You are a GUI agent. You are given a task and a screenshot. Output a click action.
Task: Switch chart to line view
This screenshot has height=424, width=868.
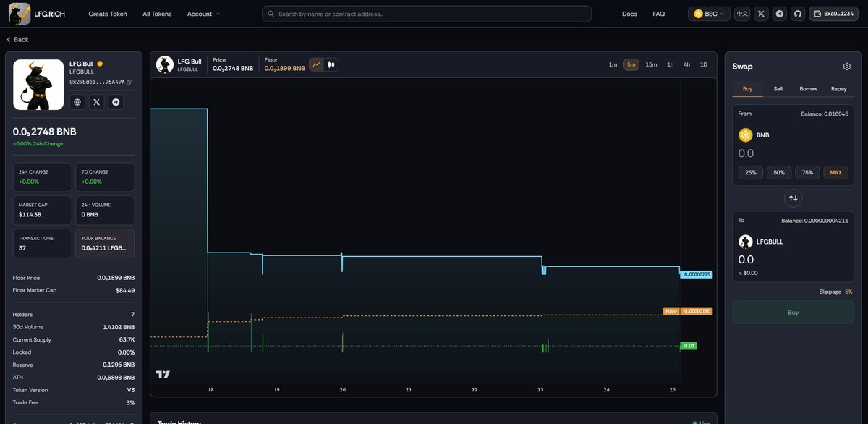[x=316, y=64]
